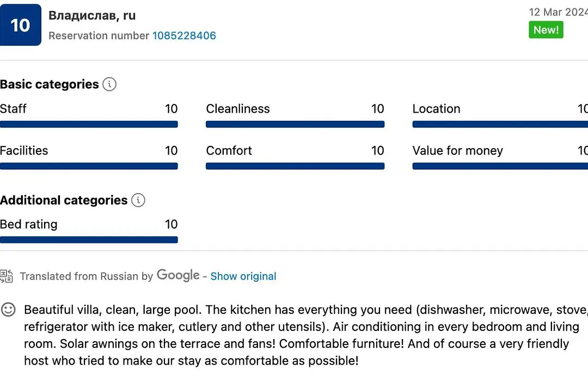588x381 pixels.
Task: Click the Basic categories heading
Action: pos(50,84)
